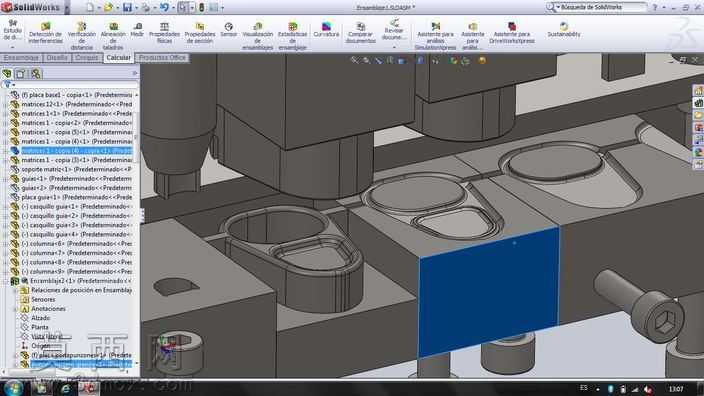This screenshot has width=704, height=396.
Task: Open the SolidWorks help question mark
Action: pos(655,7)
